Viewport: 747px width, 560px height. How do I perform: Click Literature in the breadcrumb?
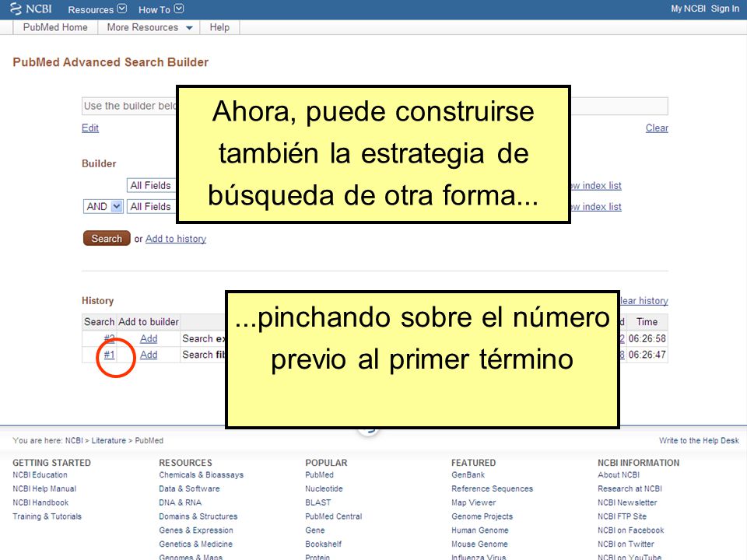coord(109,440)
